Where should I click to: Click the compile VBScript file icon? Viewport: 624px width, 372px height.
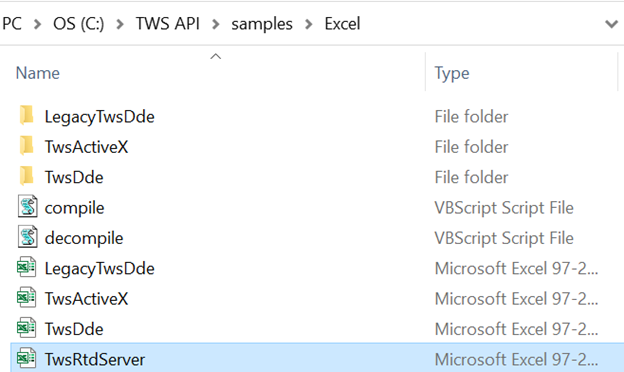(27, 206)
